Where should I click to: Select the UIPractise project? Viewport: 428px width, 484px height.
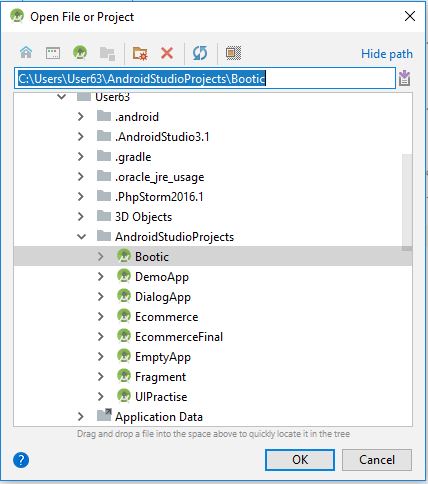tap(161, 397)
